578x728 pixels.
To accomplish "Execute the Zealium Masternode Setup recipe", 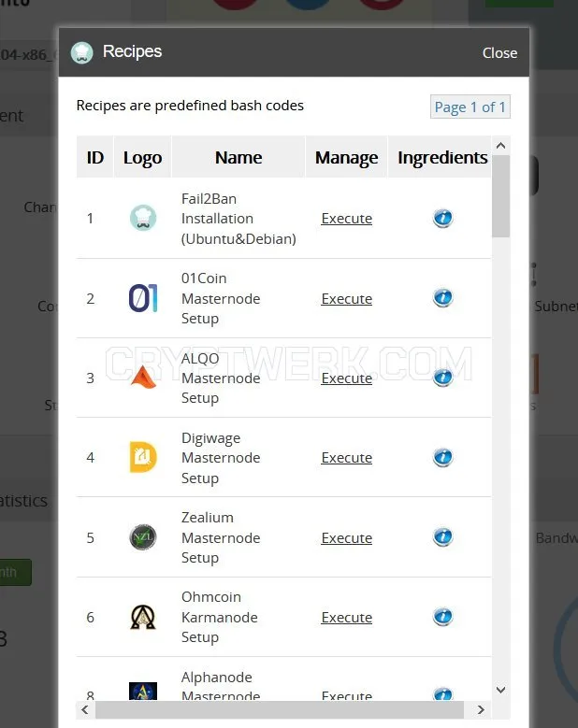I will [347, 538].
